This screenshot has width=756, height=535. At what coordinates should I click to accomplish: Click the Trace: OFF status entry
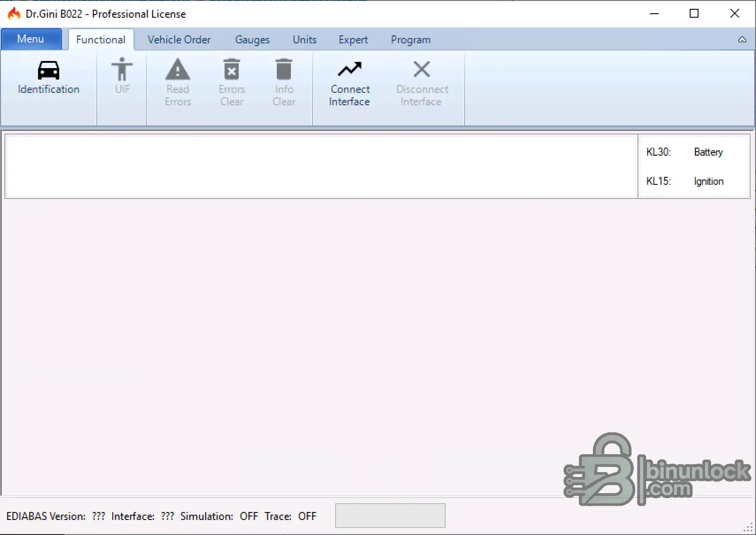[290, 516]
